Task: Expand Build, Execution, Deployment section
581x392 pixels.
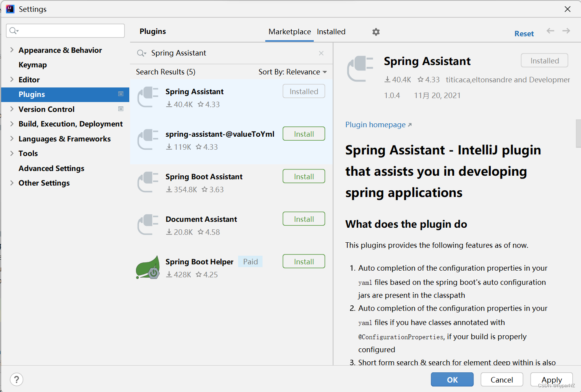Action: point(12,124)
